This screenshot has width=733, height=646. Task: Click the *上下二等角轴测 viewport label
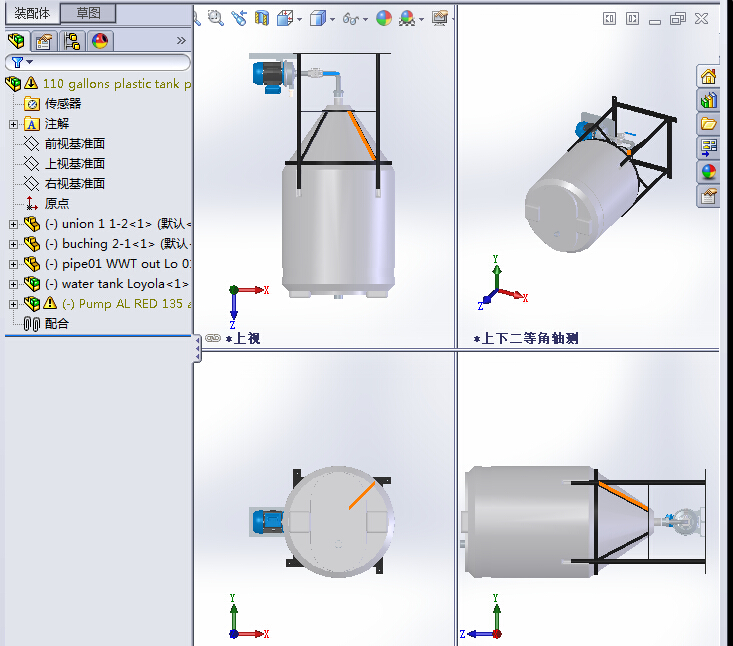click(526, 338)
